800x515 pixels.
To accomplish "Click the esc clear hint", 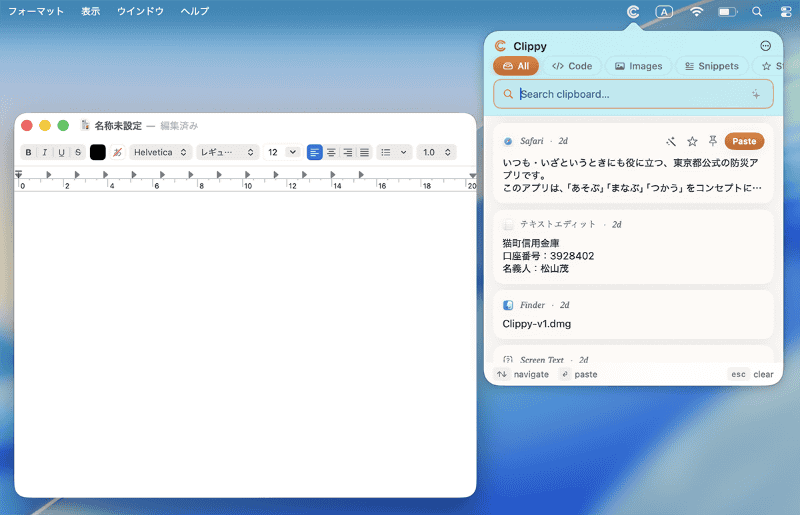I will (x=751, y=374).
